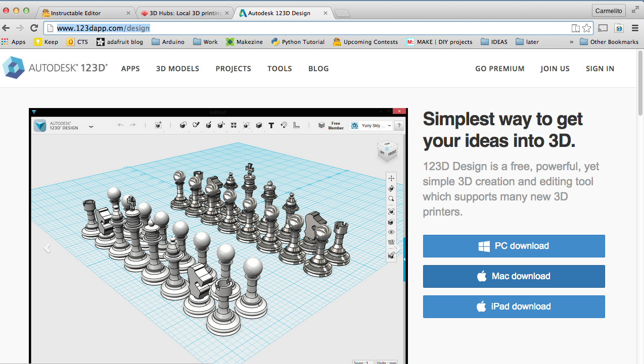Open the Arduino bookmarks folder
Viewport: 644px width, 364px height.
pyautogui.click(x=168, y=42)
